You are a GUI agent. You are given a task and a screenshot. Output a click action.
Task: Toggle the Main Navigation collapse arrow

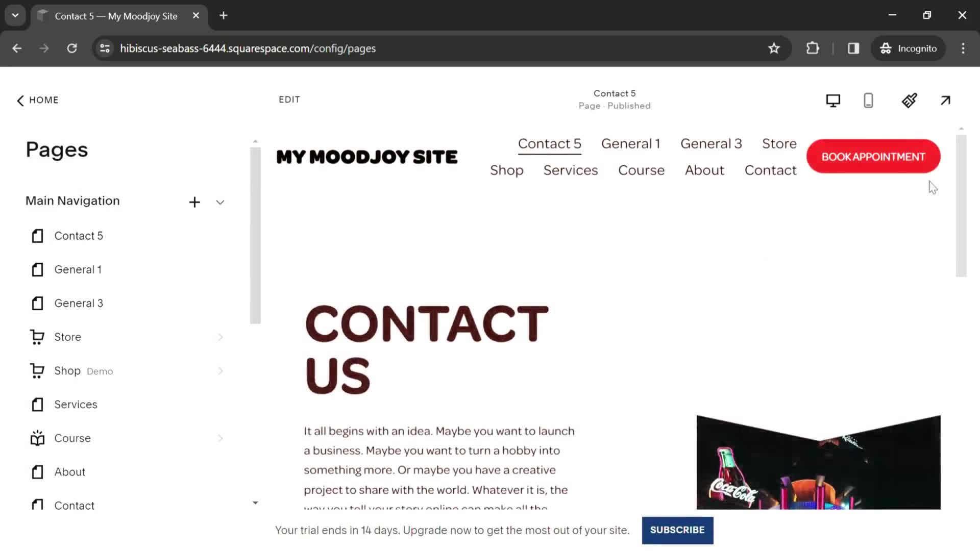click(220, 201)
